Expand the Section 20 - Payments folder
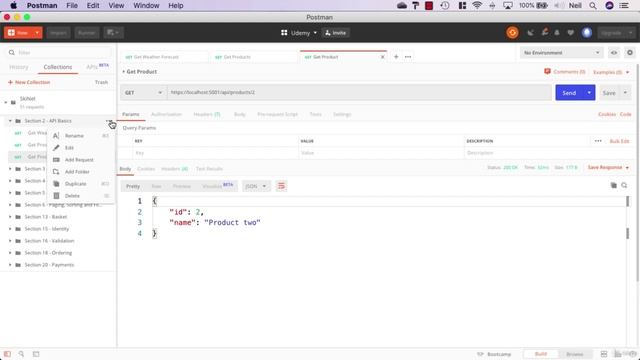640x360 pixels. (10, 265)
